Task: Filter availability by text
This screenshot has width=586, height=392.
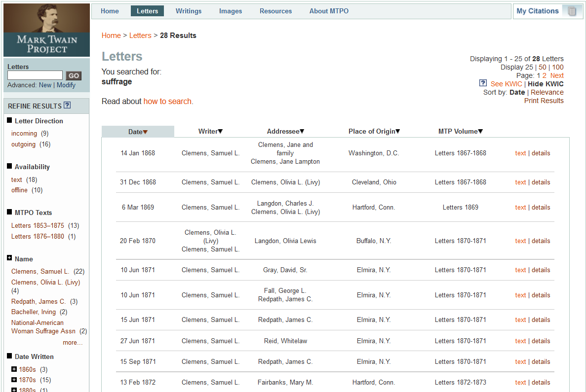Action: (x=16, y=180)
